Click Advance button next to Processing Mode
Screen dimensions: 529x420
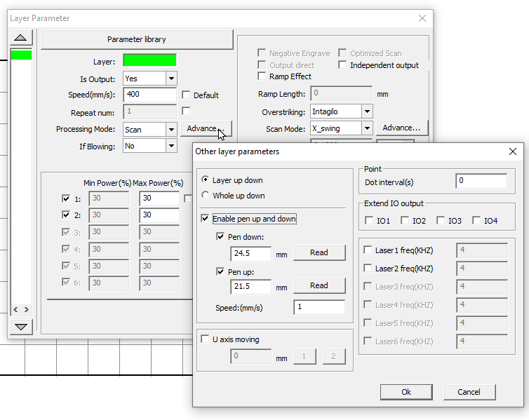[206, 128]
